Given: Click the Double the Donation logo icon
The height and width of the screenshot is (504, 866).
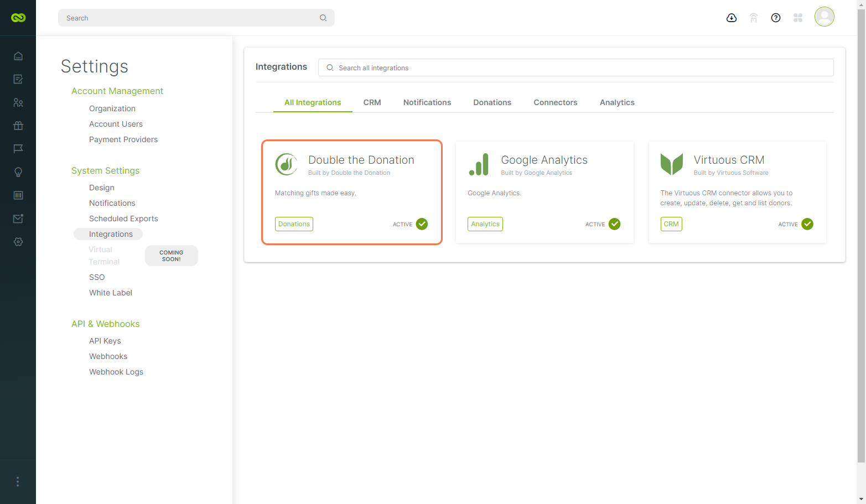Looking at the screenshot, I should (286, 164).
